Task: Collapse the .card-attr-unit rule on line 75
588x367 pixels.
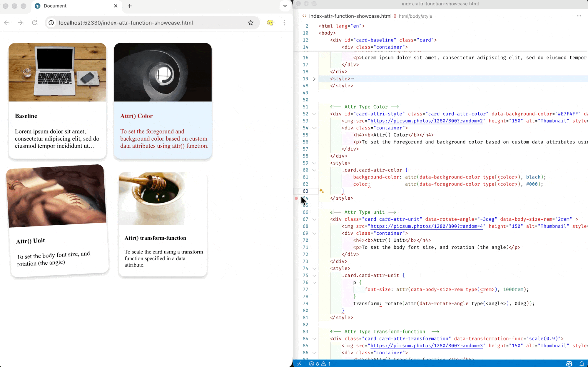Action: tap(314, 276)
